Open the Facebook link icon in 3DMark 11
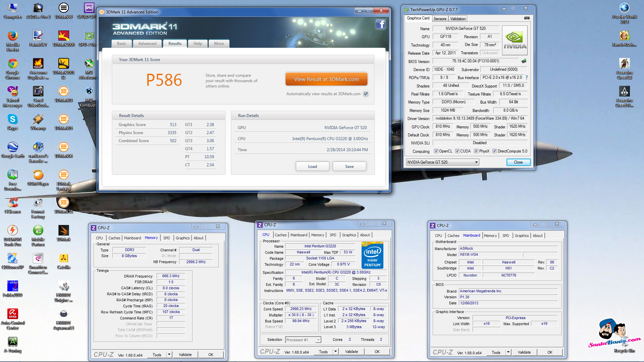The width and height of the screenshot is (644, 362). tap(380, 24)
